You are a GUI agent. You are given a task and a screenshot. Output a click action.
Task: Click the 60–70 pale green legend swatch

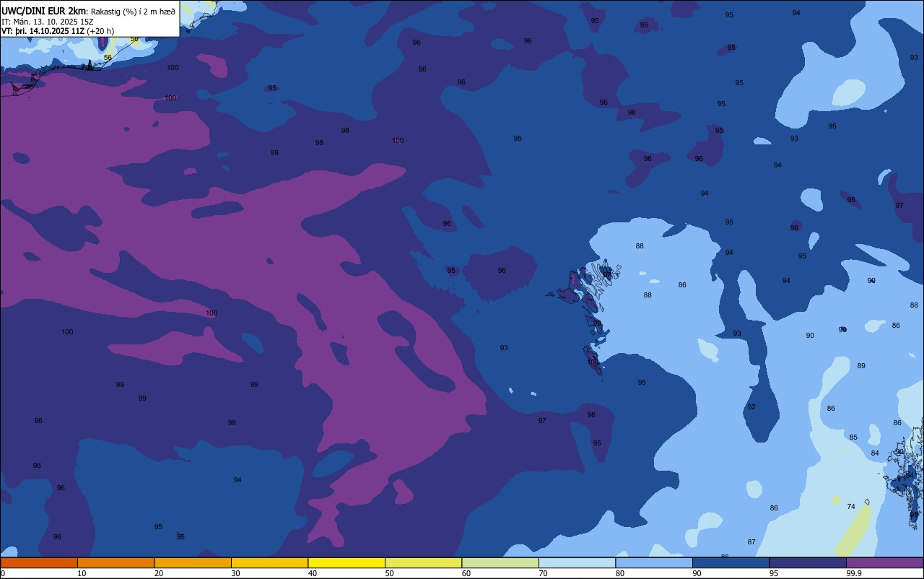click(x=500, y=562)
